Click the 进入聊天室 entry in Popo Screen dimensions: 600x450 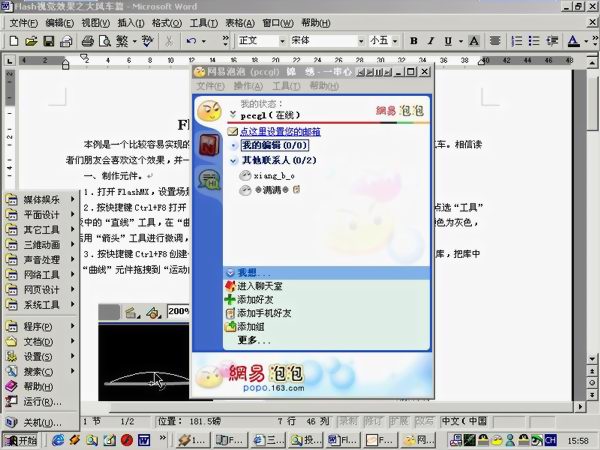[264, 286]
